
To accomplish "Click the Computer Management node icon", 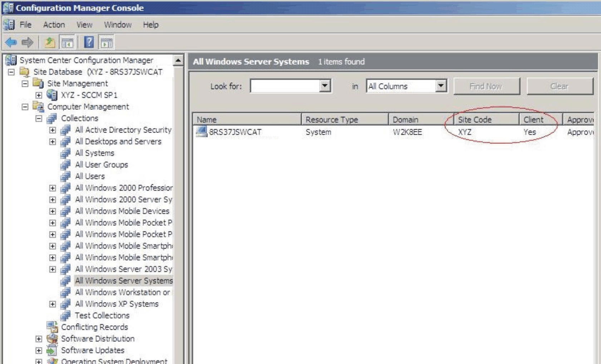I will (x=38, y=106).
